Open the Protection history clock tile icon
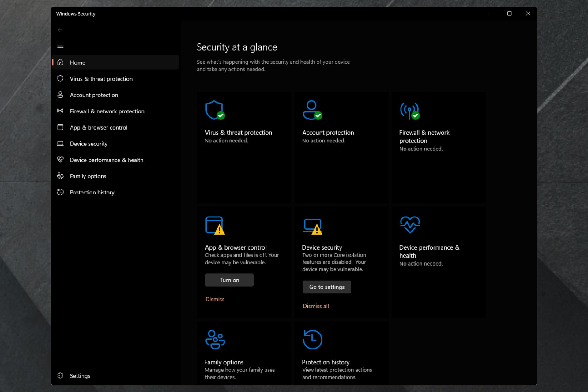The image size is (588, 392). pyautogui.click(x=312, y=340)
